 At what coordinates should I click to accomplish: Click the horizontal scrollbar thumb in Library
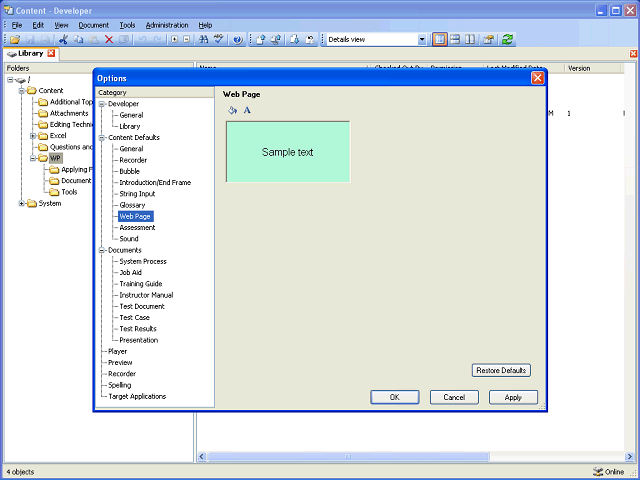pos(348,456)
